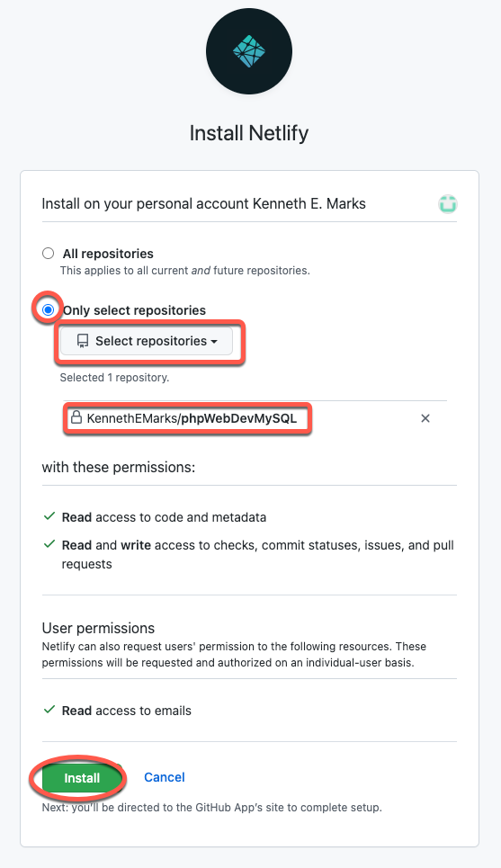Click the Cancel link
The width and height of the screenshot is (501, 868).
pyautogui.click(x=165, y=777)
